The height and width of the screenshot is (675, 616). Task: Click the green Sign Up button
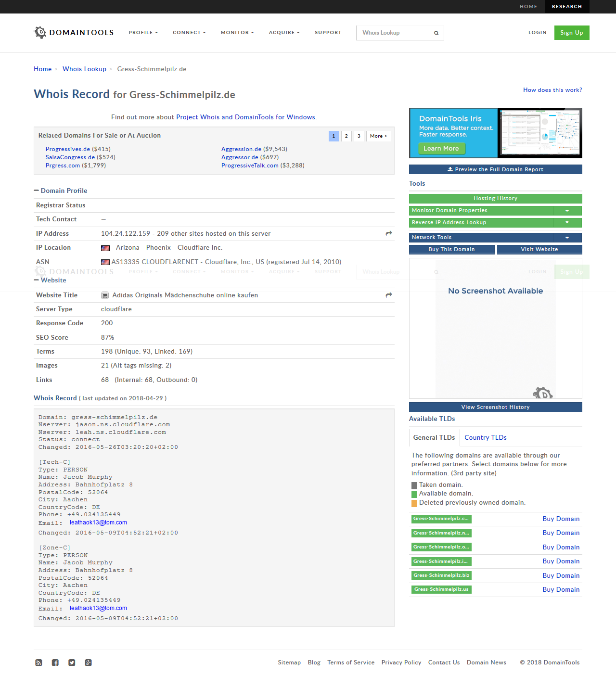(x=572, y=33)
